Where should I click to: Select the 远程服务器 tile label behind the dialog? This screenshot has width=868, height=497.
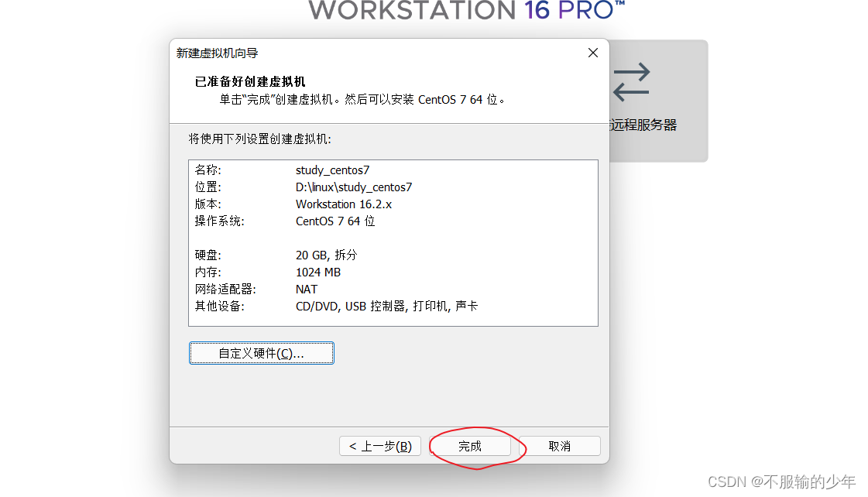[643, 125]
